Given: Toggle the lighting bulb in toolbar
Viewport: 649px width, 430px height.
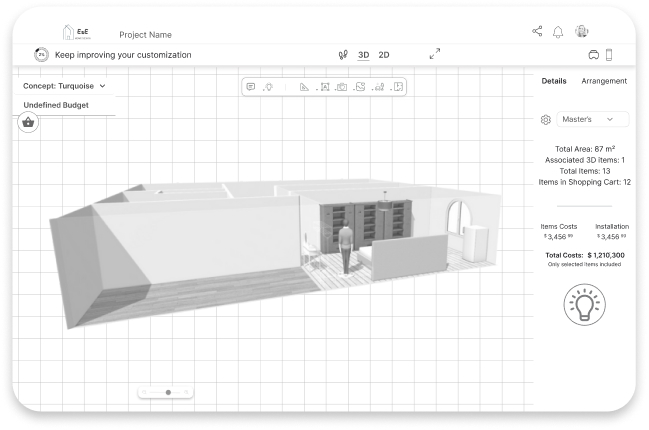Looking at the screenshot, I should (x=268, y=87).
